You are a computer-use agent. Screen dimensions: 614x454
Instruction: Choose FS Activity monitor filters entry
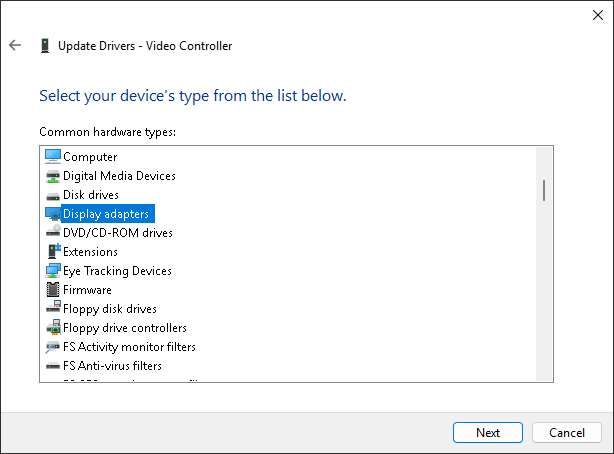coord(129,347)
